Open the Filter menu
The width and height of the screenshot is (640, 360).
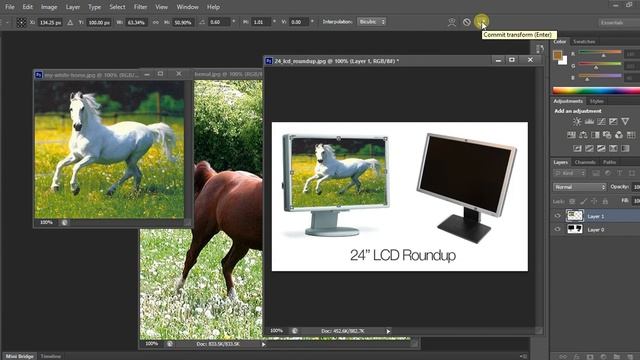click(140, 7)
